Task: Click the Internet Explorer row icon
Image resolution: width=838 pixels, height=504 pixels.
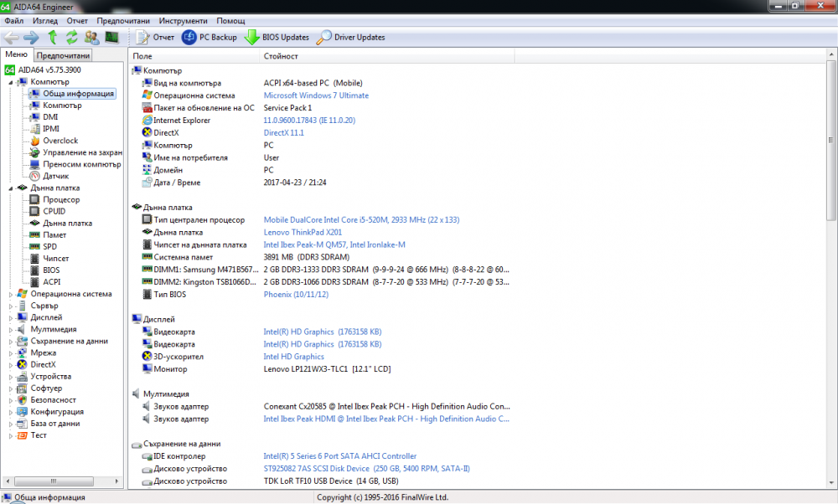Action: (x=147, y=120)
